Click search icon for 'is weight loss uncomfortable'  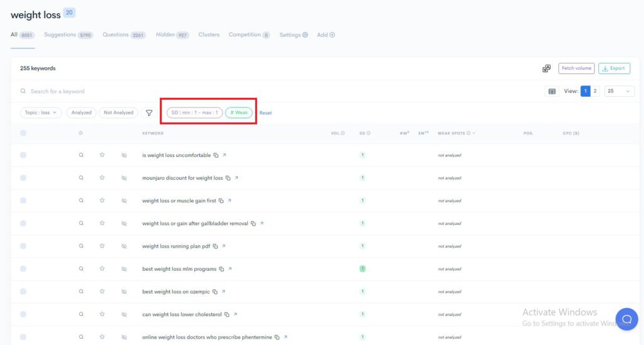[81, 155]
